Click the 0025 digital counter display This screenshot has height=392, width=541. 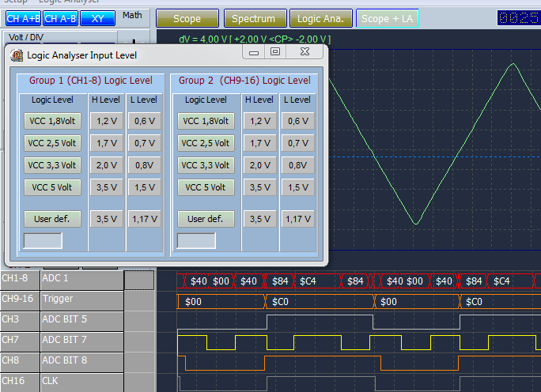tap(519, 18)
